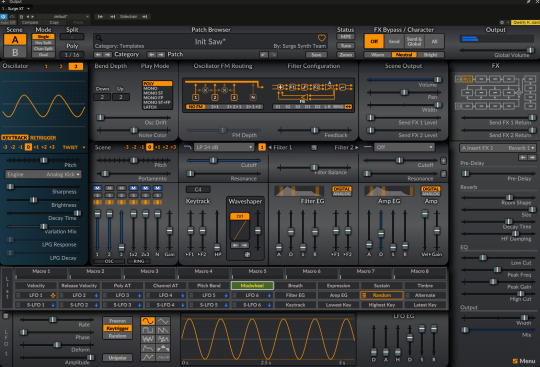Click the Macro 1 control slot

pos(41,274)
